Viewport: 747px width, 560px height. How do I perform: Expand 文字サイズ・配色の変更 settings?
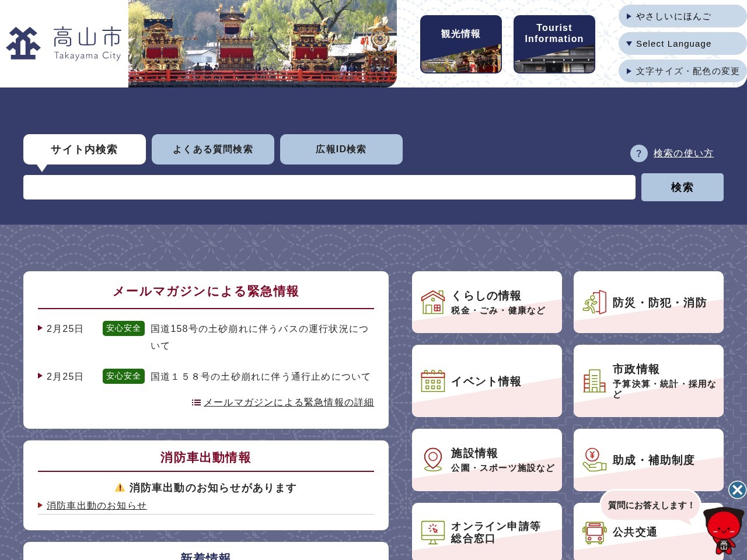(682, 71)
